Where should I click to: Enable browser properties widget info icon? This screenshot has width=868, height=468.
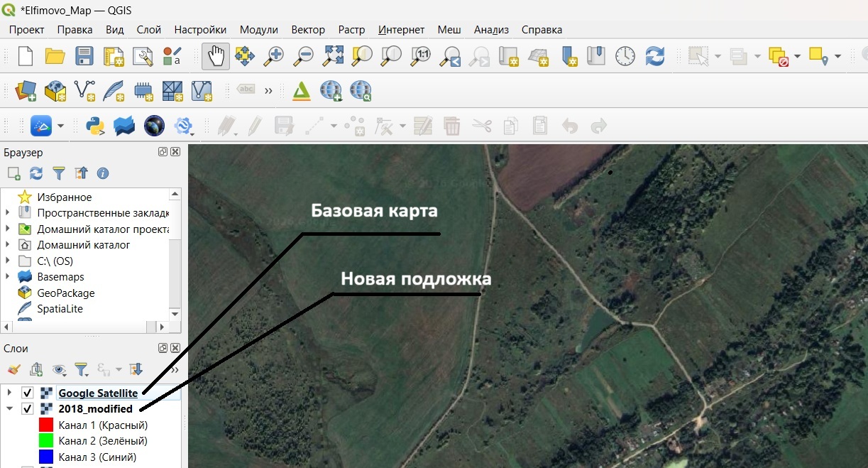103,173
